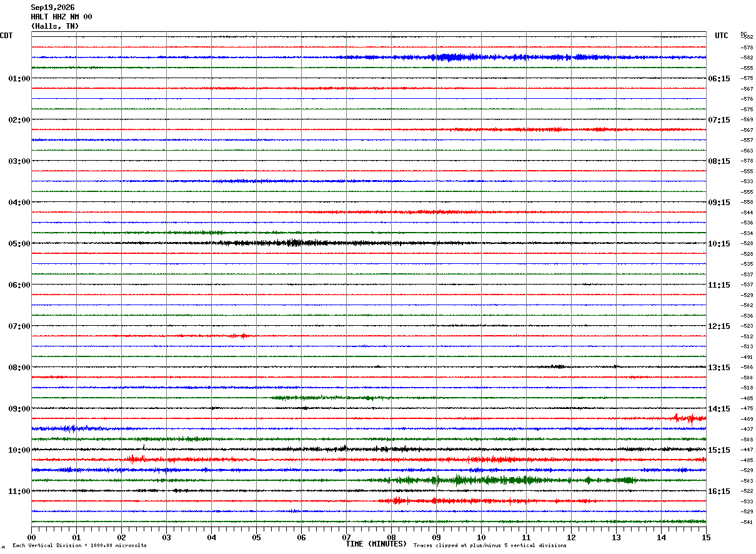Viewport: 756px width, 554px height.
Task: Click the 11:00 CDT time label
Action: click(x=19, y=491)
